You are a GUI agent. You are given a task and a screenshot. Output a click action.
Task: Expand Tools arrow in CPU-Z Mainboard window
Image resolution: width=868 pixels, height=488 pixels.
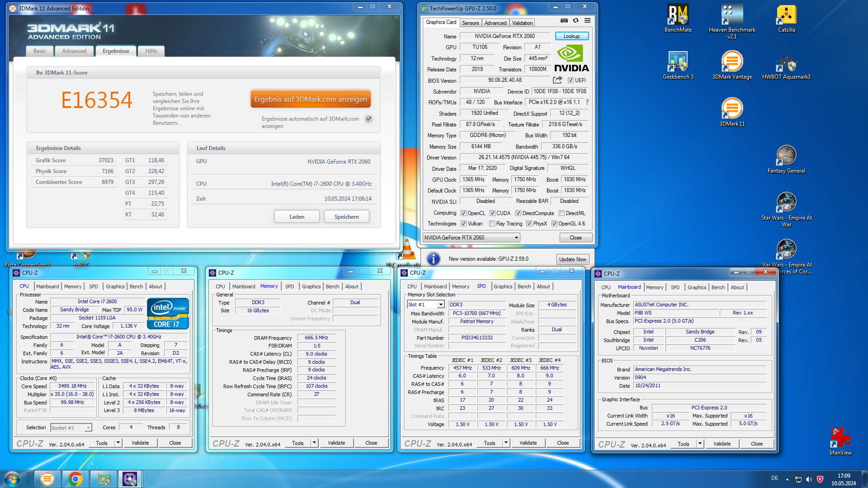(x=700, y=444)
